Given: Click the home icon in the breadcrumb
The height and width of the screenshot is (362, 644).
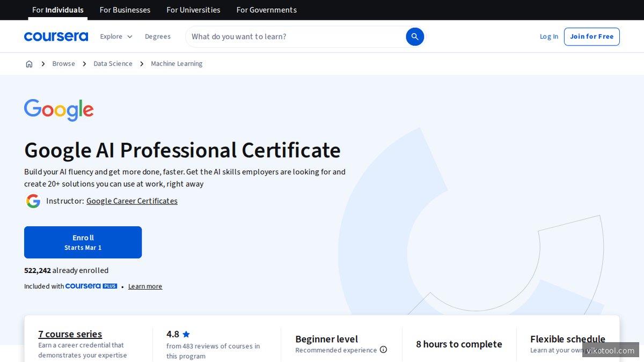Looking at the screenshot, I should [x=29, y=63].
